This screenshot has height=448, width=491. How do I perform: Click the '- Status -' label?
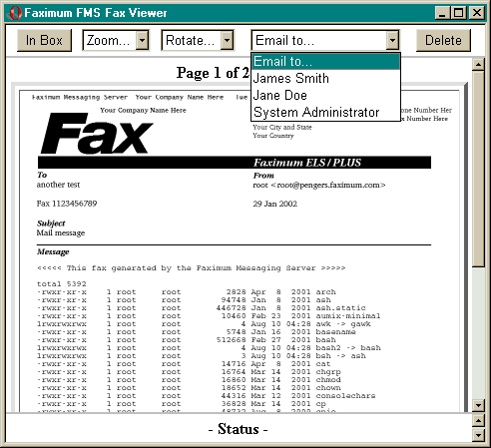pos(239,429)
